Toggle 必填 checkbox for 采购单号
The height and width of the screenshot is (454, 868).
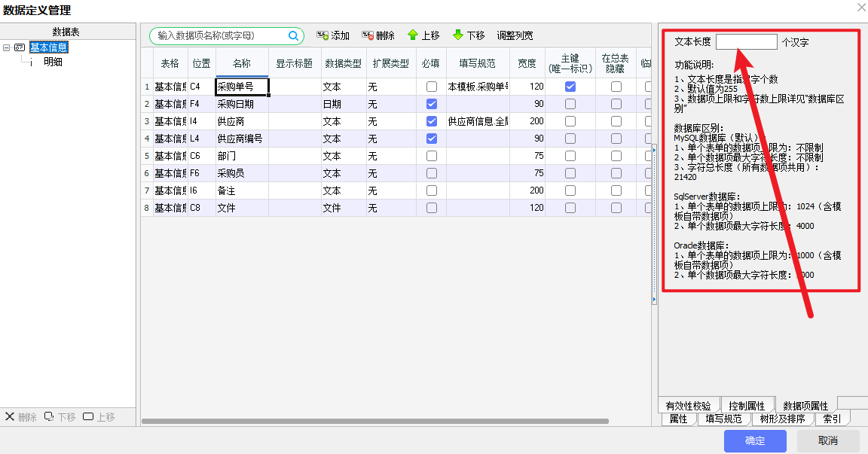[432, 87]
